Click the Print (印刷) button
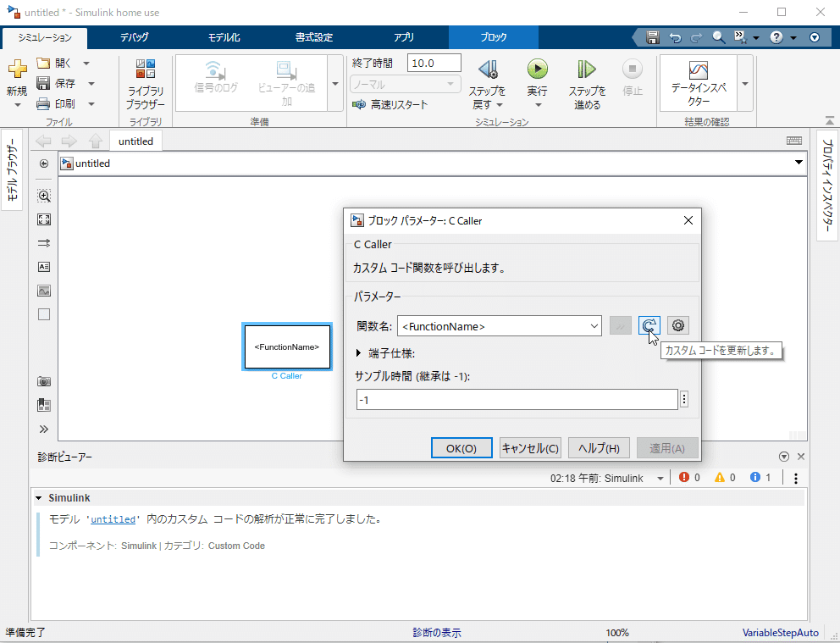Viewport: 840px width, 643px height. [x=56, y=104]
